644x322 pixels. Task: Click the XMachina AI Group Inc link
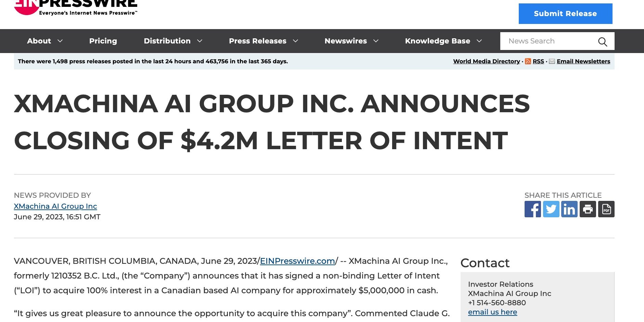[x=55, y=206]
